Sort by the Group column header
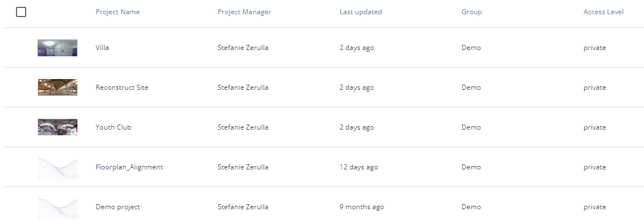The height and width of the screenshot is (224, 644). pyautogui.click(x=471, y=12)
